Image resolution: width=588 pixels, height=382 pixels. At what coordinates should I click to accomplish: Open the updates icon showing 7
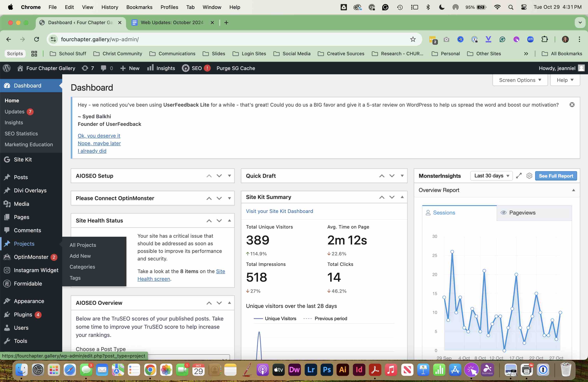click(88, 68)
